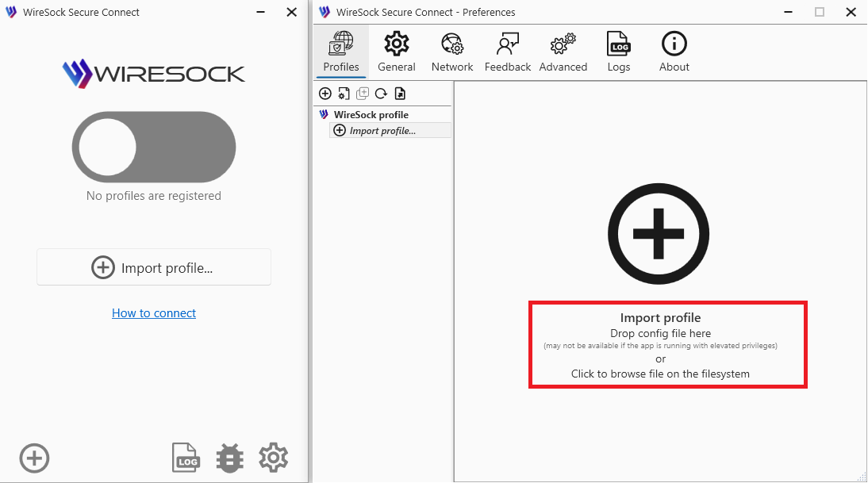Click the bug report icon
This screenshot has height=483, width=868.
pos(230,458)
